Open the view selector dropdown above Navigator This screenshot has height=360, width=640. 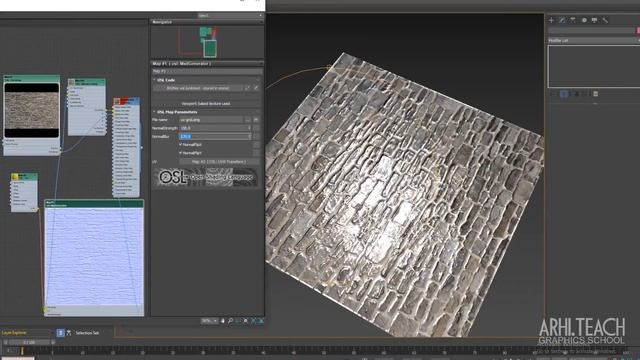[230, 16]
